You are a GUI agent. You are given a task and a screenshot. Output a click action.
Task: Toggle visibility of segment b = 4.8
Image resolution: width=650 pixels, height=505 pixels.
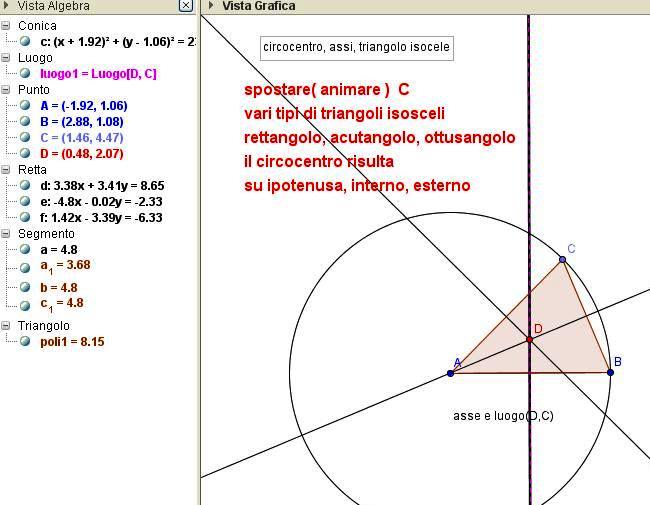pyautogui.click(x=25, y=287)
